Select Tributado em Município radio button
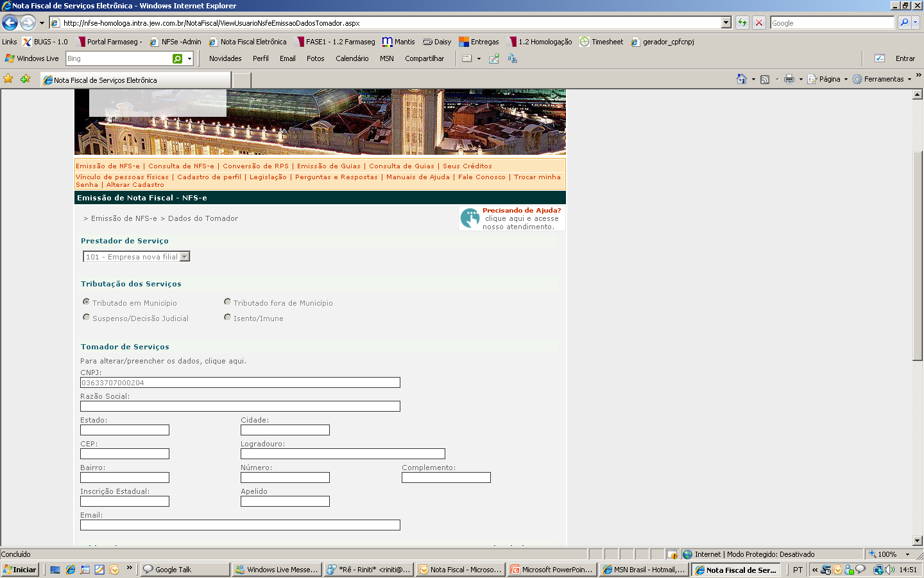 (86, 302)
